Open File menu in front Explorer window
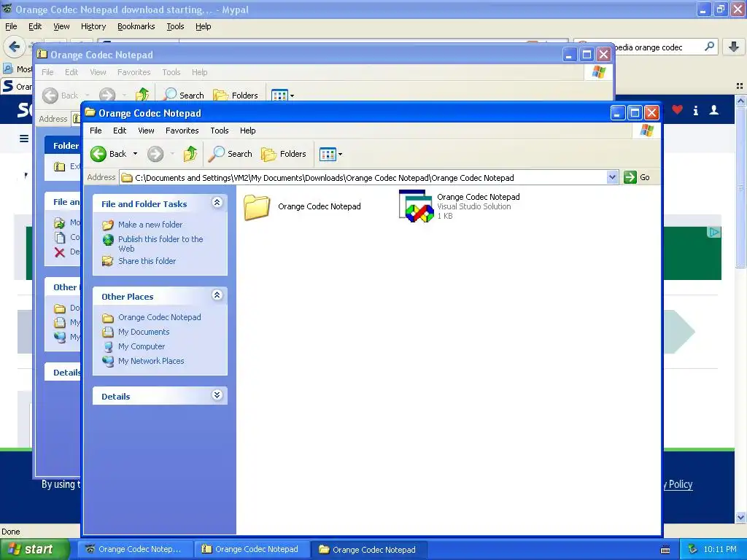 [x=96, y=131]
